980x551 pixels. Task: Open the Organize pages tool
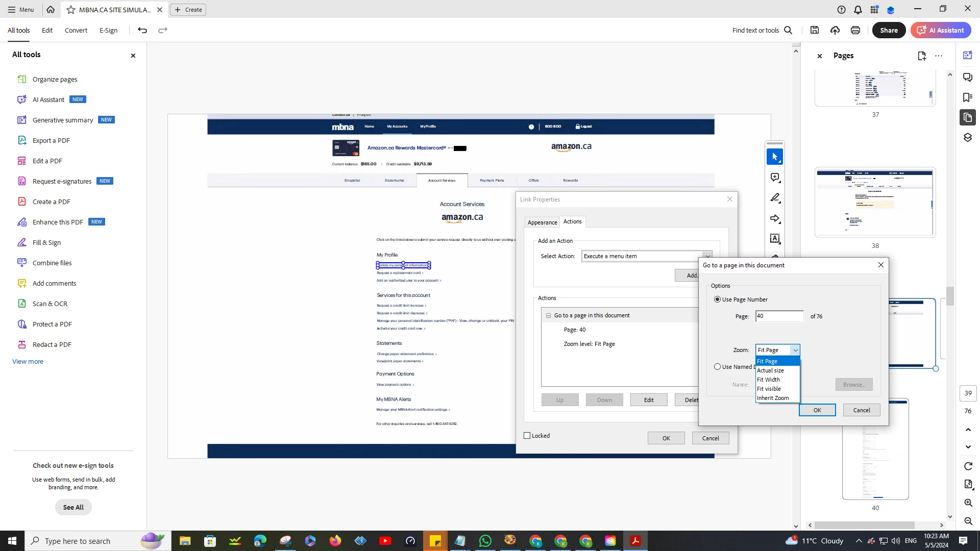pos(55,79)
